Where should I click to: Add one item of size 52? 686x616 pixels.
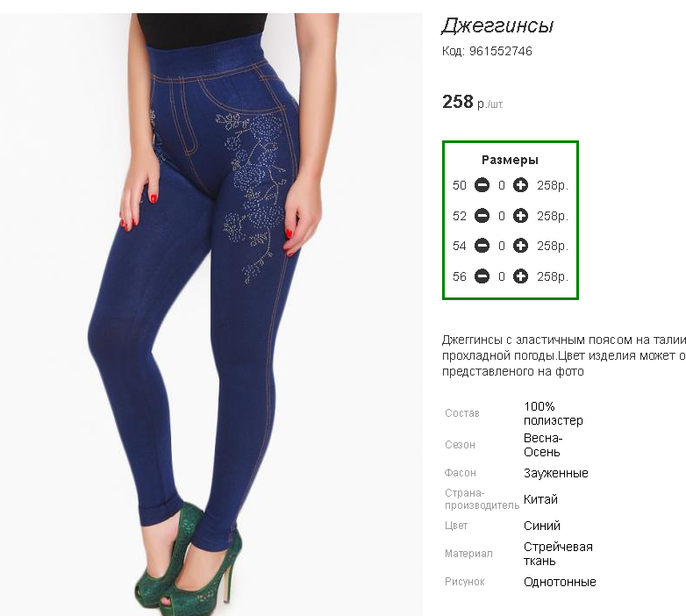tap(520, 216)
